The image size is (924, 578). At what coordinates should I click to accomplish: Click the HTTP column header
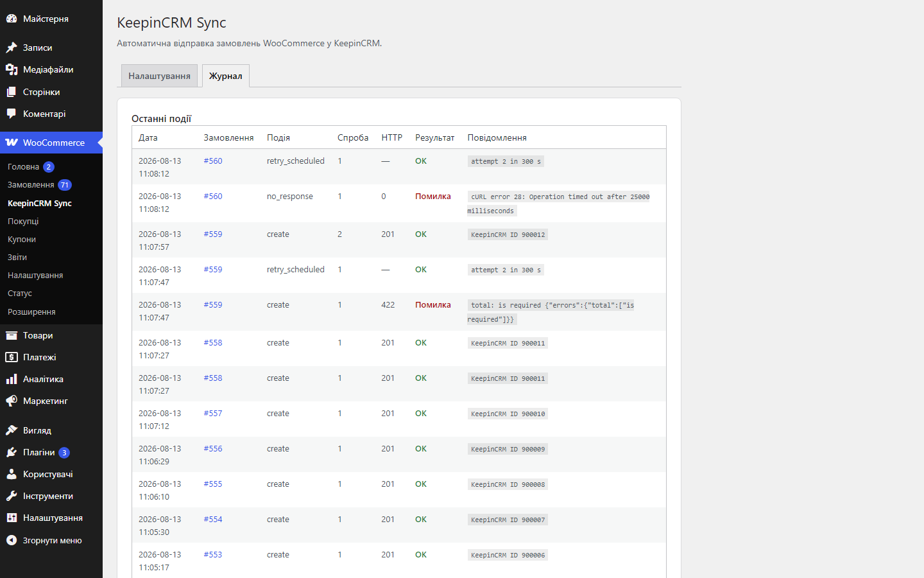coord(392,137)
